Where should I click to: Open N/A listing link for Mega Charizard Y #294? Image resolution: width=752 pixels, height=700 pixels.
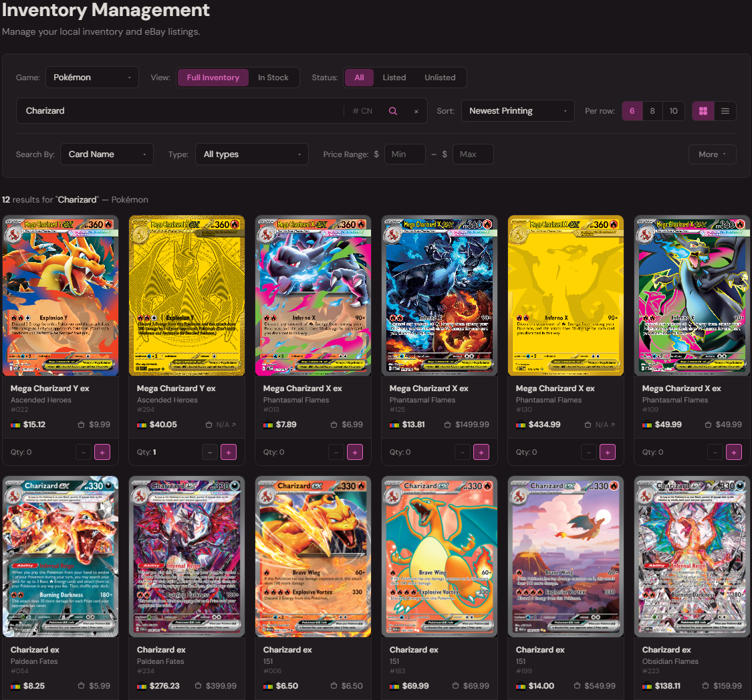(x=226, y=425)
